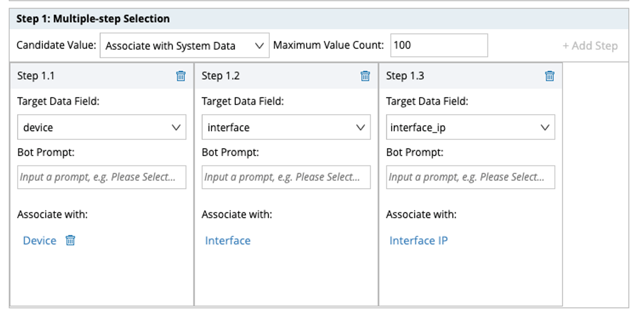Delete Step 1.2 with its trash icon

tap(365, 76)
